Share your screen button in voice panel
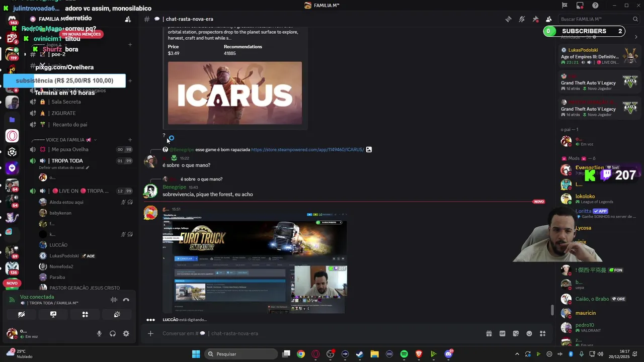Image resolution: width=644 pixels, height=362 pixels. tap(53, 314)
